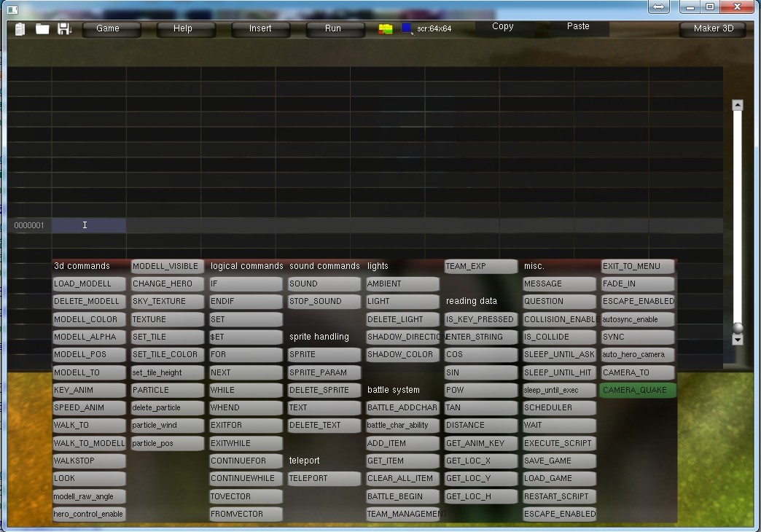
Task: Open the Help menu
Action: [187, 28]
